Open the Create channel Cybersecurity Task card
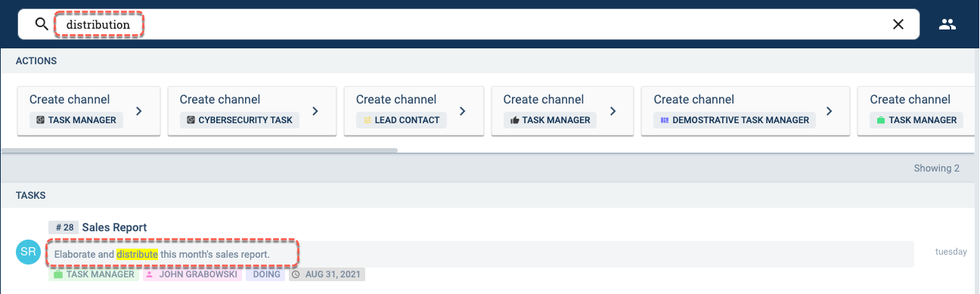 [252, 110]
